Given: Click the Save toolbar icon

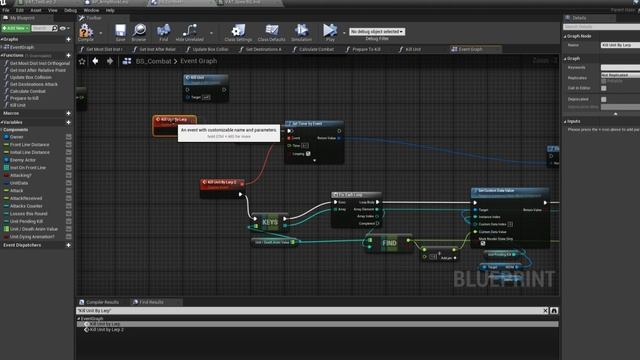Looking at the screenshot, I should pyautogui.click(x=120, y=32).
